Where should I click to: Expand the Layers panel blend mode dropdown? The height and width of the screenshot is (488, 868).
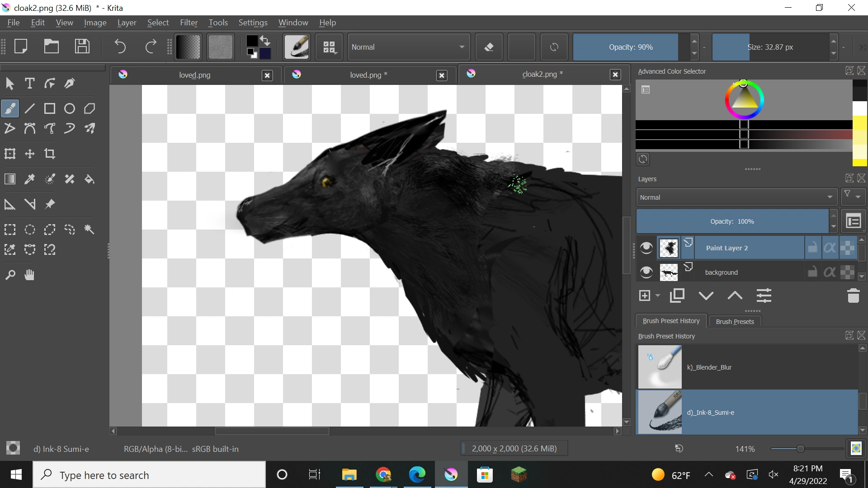coord(736,197)
